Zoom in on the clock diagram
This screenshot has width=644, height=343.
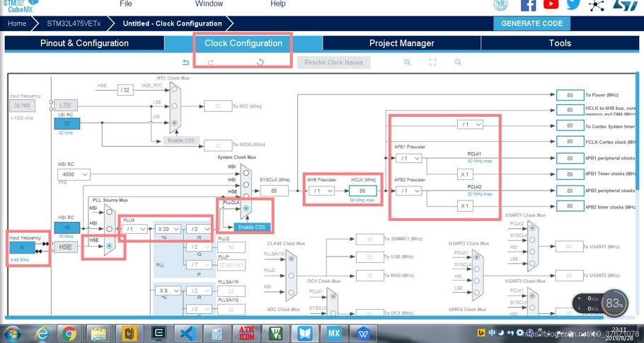(407, 62)
